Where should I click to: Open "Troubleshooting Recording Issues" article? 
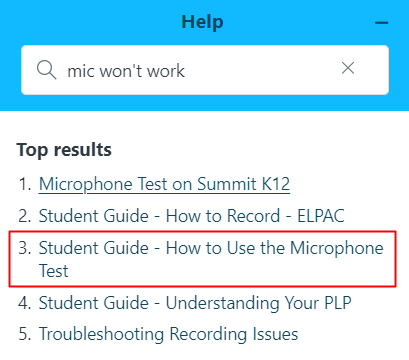(x=168, y=334)
